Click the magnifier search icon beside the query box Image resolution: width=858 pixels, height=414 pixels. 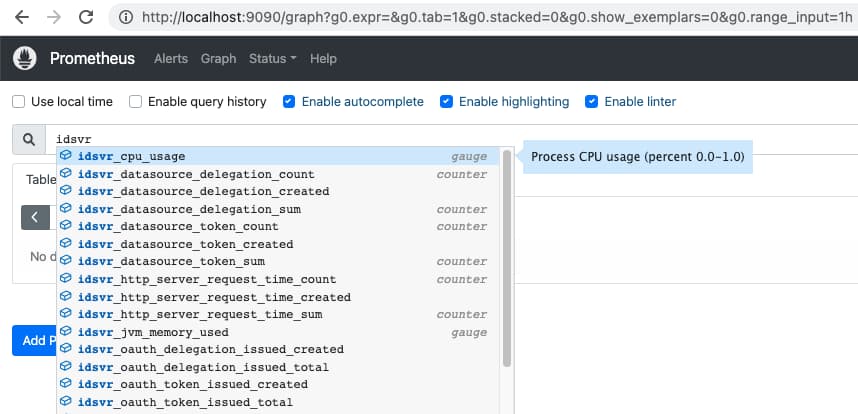(x=29, y=139)
